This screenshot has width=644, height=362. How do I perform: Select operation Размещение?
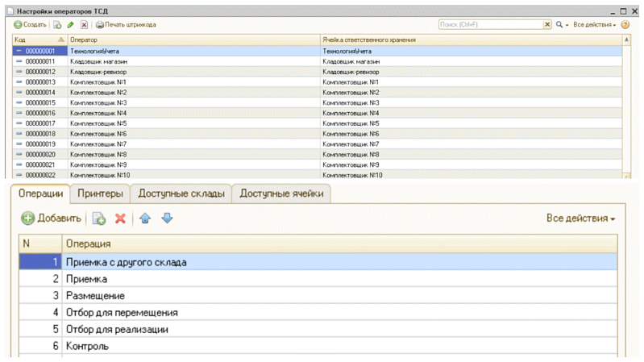click(x=318, y=296)
